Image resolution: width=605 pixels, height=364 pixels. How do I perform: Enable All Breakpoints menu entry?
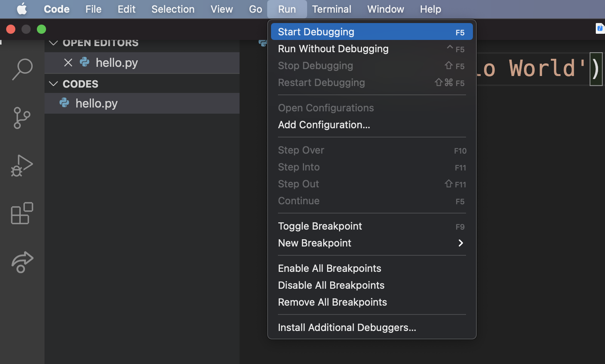pyautogui.click(x=329, y=268)
